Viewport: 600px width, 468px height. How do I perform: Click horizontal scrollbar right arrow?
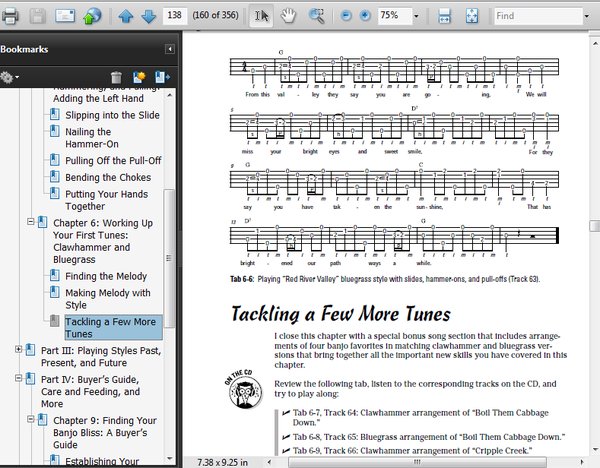pyautogui.click(x=582, y=462)
